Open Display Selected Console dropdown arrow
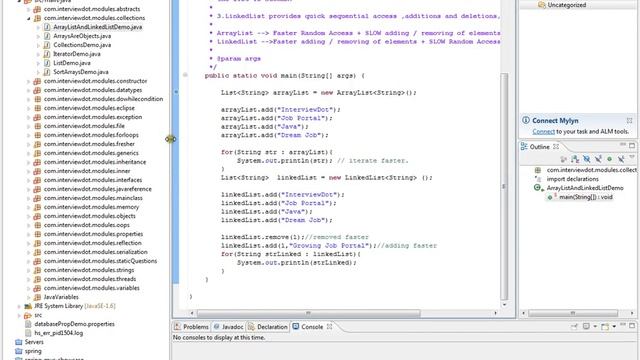The height and width of the screenshot is (360, 640). click(x=595, y=326)
